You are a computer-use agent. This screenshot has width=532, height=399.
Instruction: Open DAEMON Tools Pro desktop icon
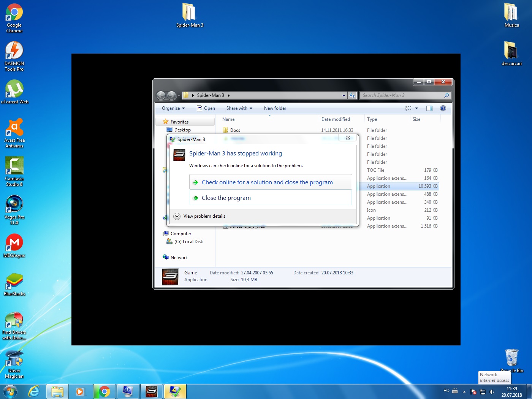(x=14, y=56)
